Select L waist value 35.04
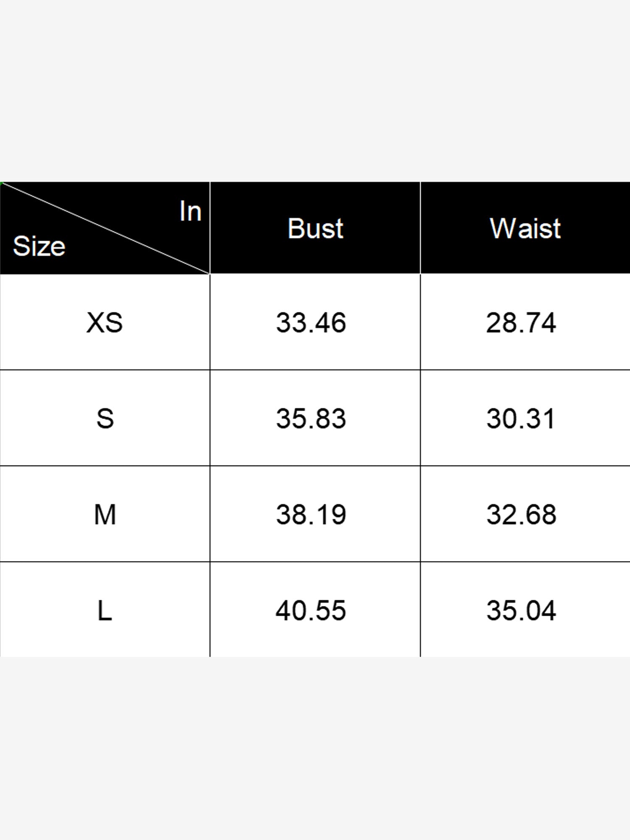The width and height of the screenshot is (630, 840). [x=521, y=610]
